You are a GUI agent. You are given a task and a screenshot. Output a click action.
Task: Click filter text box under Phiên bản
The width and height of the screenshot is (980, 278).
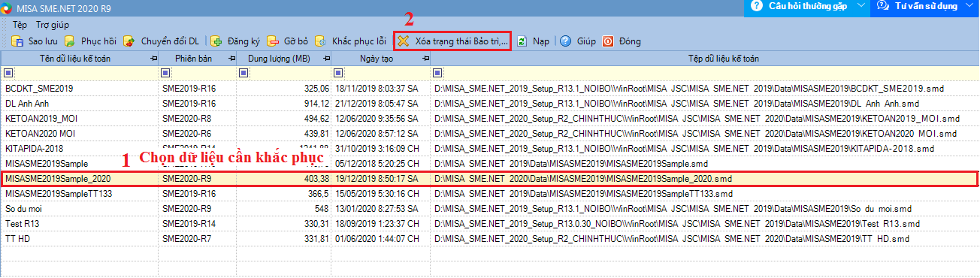pos(204,73)
